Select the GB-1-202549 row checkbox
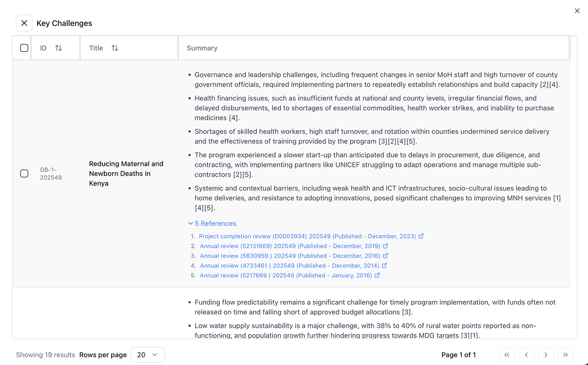Image resolution: width=588 pixels, height=365 pixels. 24,174
